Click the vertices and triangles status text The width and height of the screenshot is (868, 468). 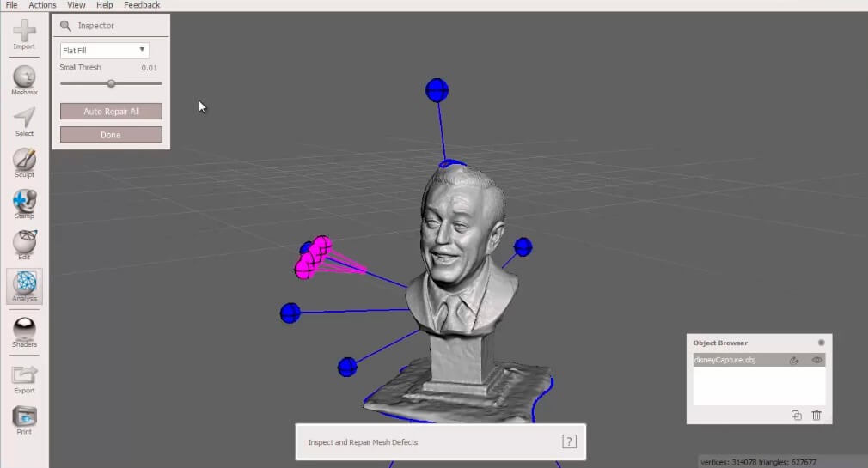coord(758,462)
